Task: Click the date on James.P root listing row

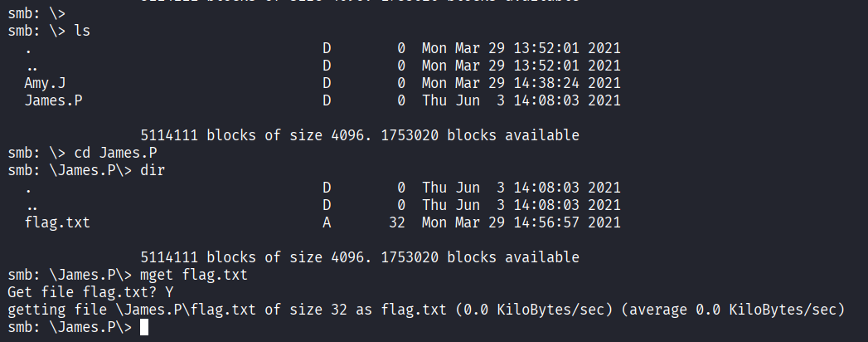Action: (x=463, y=100)
